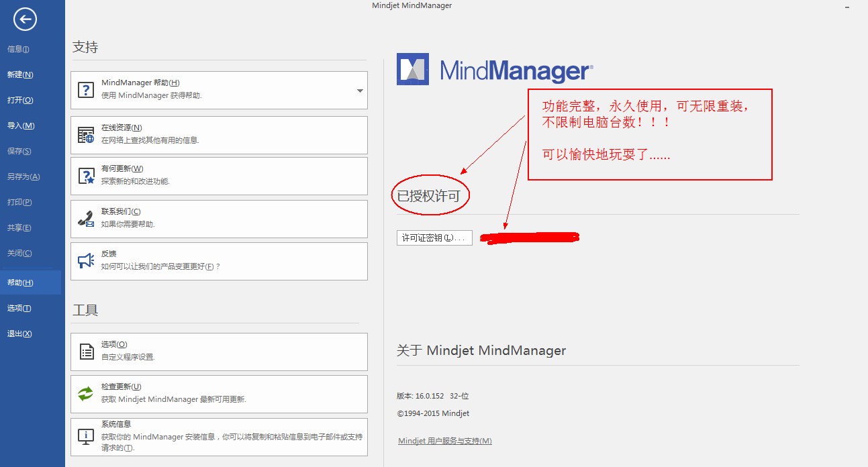
Task: Open 选项(T) in the sidebar
Action: point(19,308)
